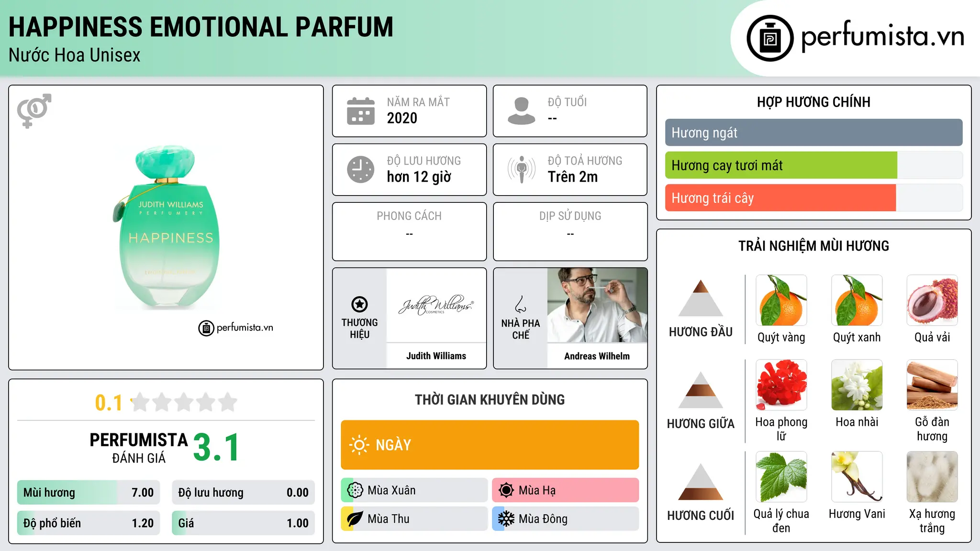Click the green Perfumista score 3.1
The width and height of the screenshot is (980, 551).
point(216,448)
